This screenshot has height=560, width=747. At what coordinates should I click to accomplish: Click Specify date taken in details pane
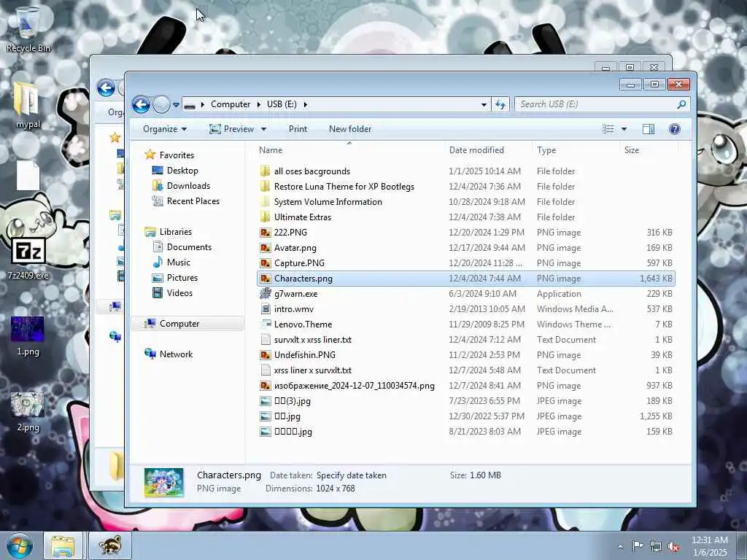click(352, 475)
